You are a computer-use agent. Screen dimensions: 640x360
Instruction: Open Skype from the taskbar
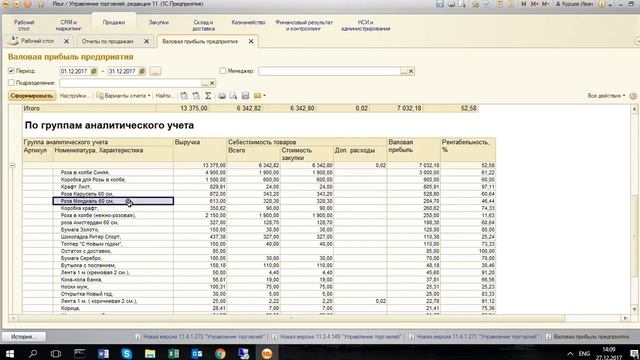[x=127, y=353]
